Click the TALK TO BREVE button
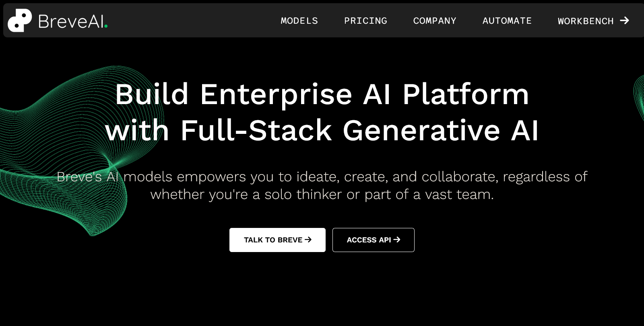This screenshot has height=326, width=644. click(277, 240)
